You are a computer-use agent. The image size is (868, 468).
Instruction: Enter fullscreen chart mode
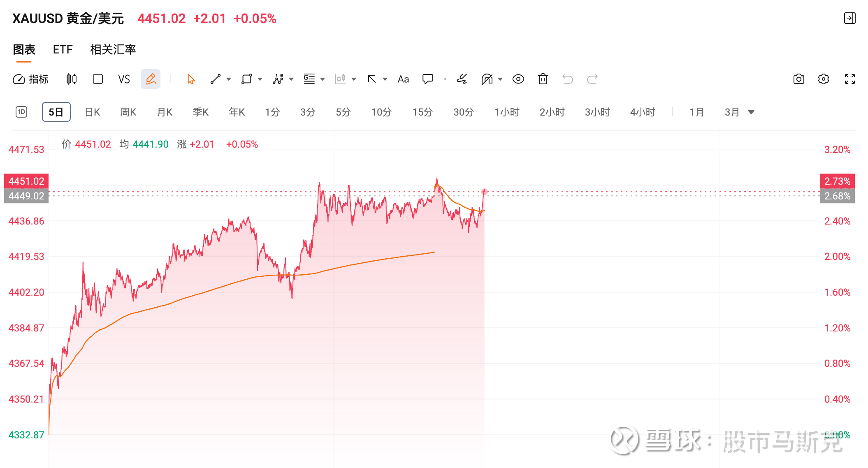tap(849, 79)
